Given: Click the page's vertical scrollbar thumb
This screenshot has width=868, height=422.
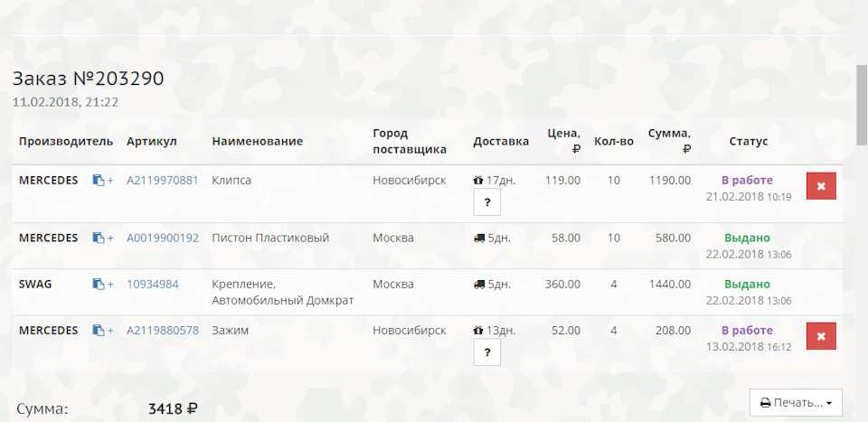Looking at the screenshot, I should 862,104.
